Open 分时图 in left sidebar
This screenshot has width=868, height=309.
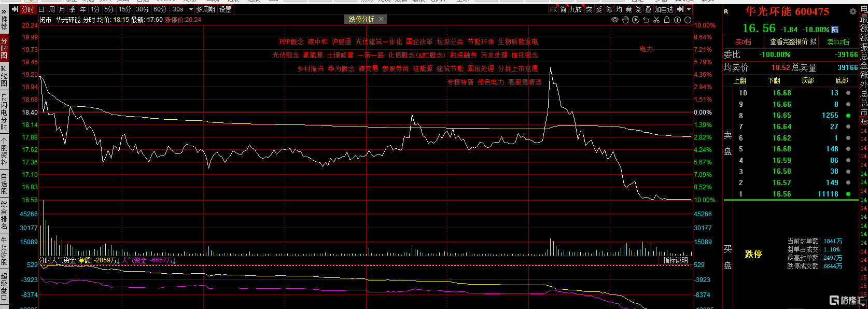click(4, 48)
